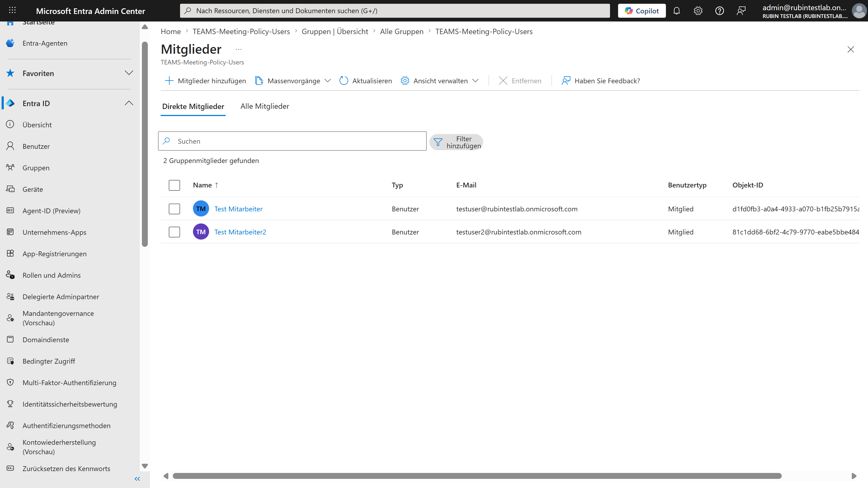Click the Copilot button
The height and width of the screenshot is (488, 868).
tap(641, 11)
